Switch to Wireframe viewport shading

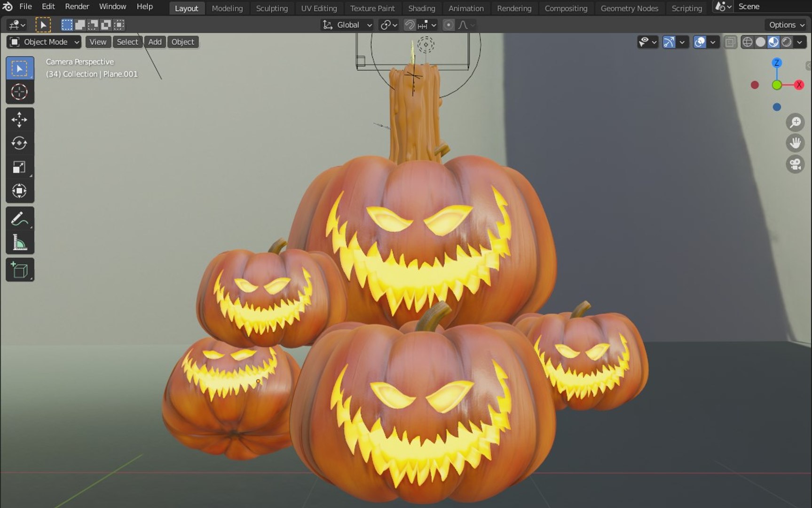click(747, 42)
